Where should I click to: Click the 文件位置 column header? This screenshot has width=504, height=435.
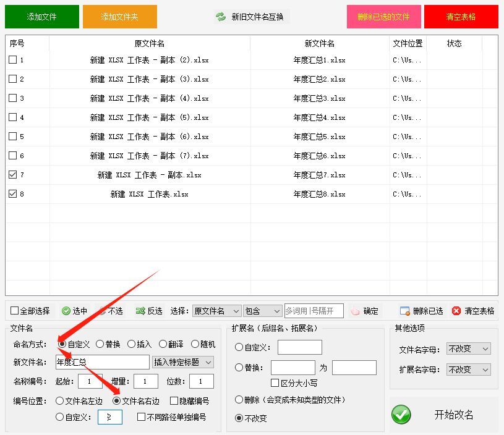[408, 43]
